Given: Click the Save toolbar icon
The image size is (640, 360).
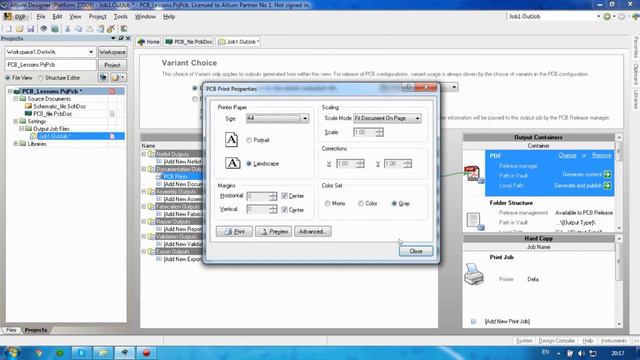Looking at the screenshot, I should (x=31, y=29).
